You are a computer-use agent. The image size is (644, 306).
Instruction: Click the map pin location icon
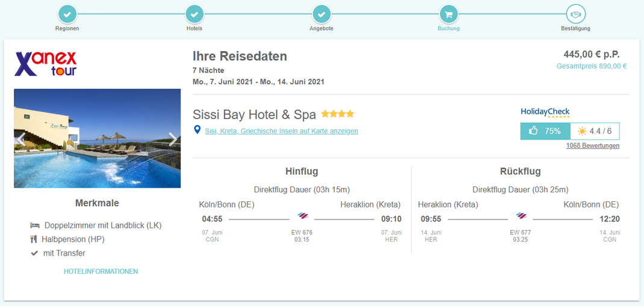click(x=197, y=130)
